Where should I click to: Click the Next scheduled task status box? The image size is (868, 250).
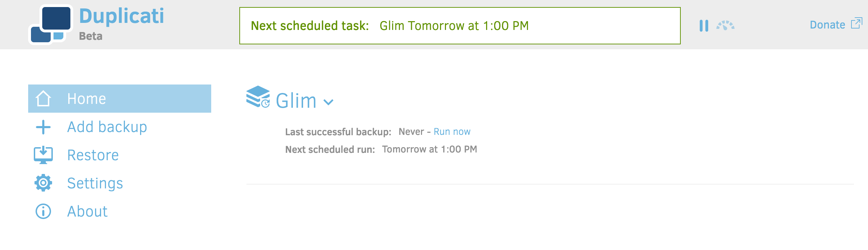click(x=460, y=26)
